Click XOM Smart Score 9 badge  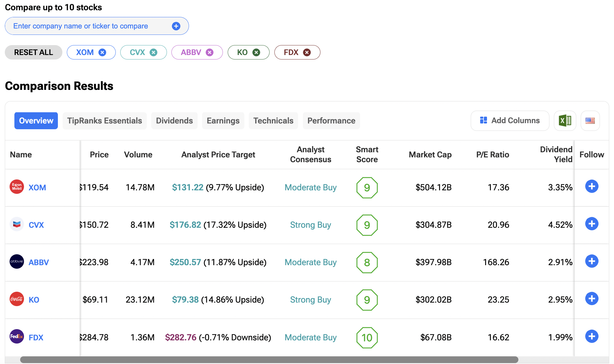coord(367,188)
